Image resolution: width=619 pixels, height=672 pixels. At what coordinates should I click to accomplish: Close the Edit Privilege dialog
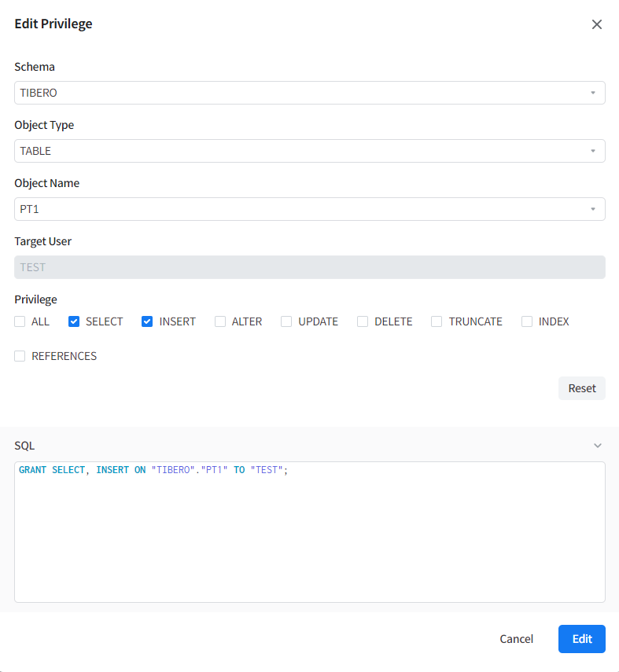596,24
